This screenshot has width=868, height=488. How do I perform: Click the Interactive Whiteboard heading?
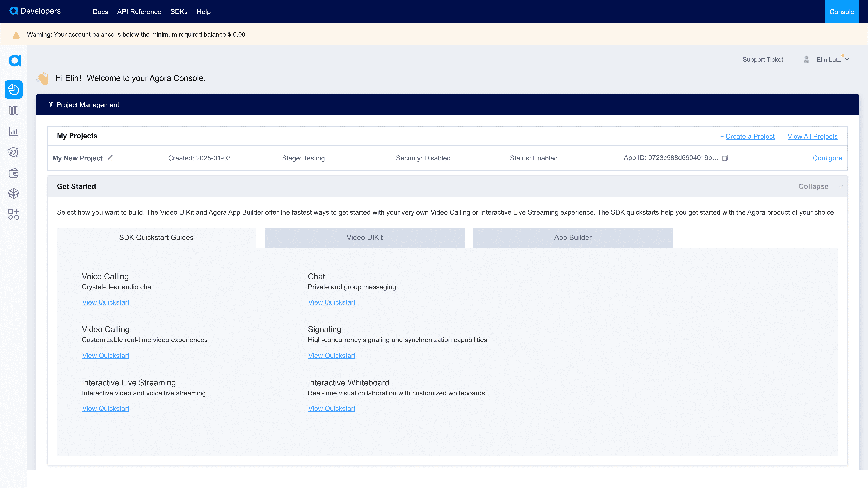[x=348, y=383]
